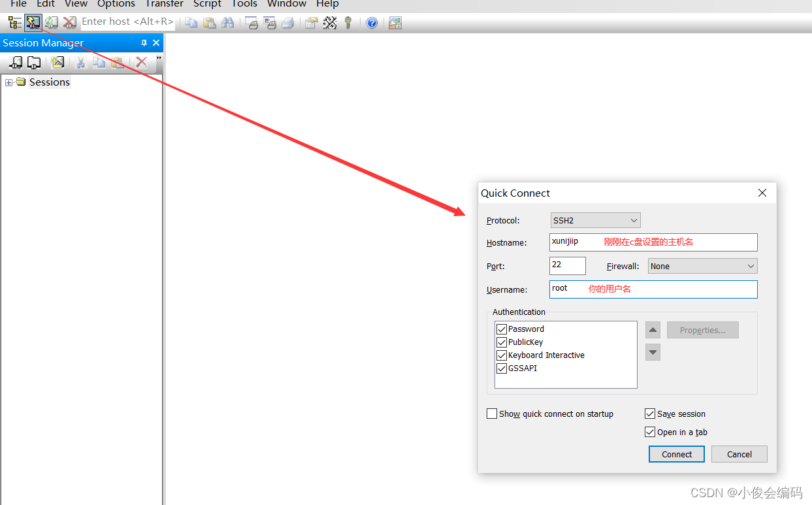
Task: Open Find with the binoculars icon
Action: coord(227,23)
